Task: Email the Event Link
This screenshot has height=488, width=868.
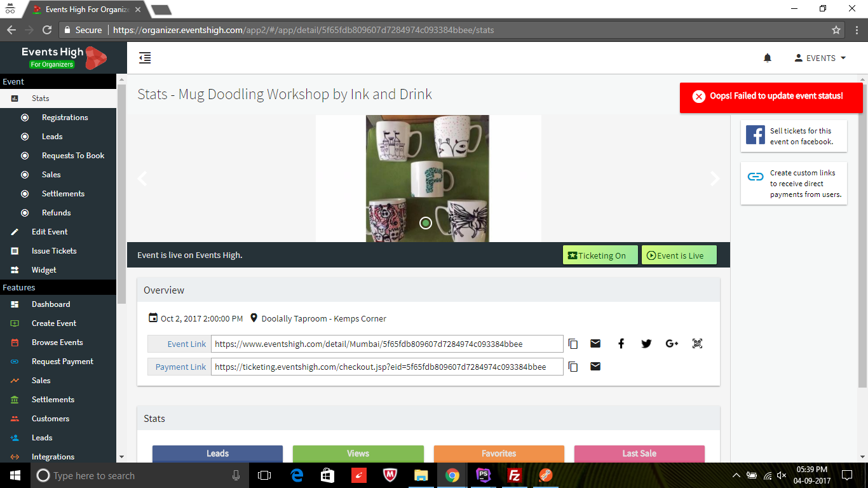Action: [x=595, y=344]
